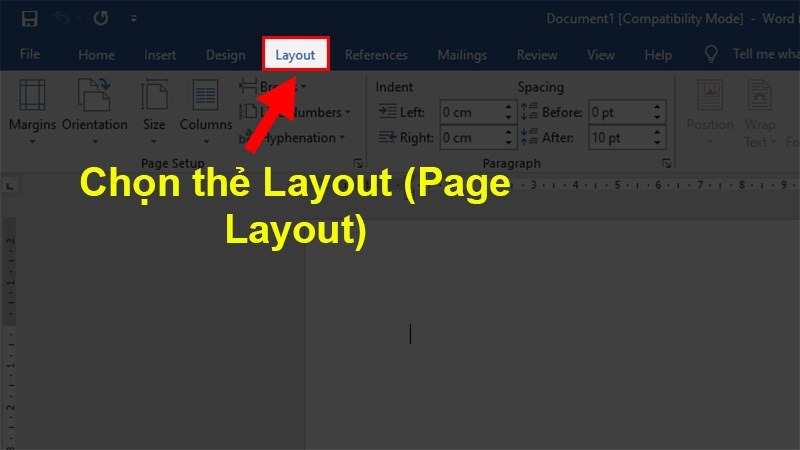Increase the Indent Left value
800x450 pixels.
click(508, 107)
